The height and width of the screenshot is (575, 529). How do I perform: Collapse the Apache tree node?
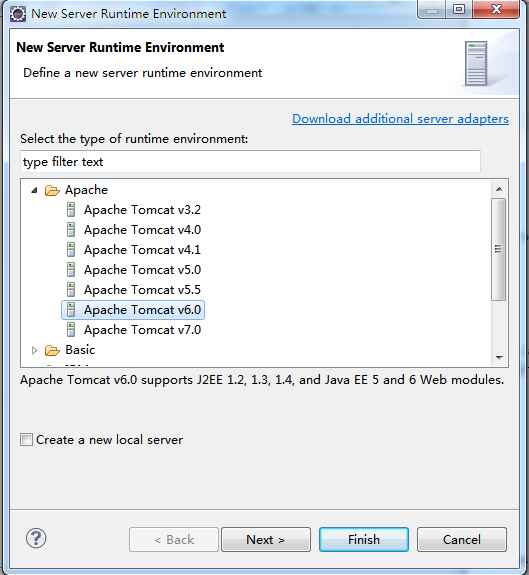pos(34,190)
